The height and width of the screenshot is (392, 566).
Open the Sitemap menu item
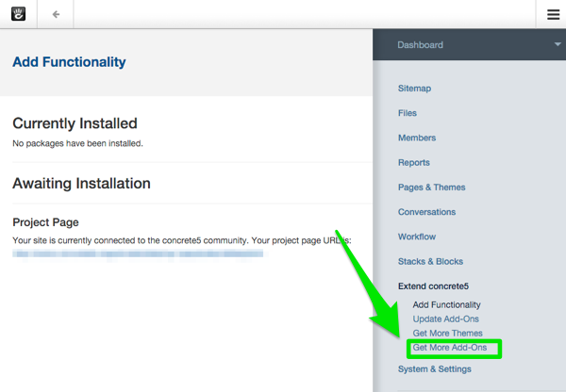click(x=414, y=89)
